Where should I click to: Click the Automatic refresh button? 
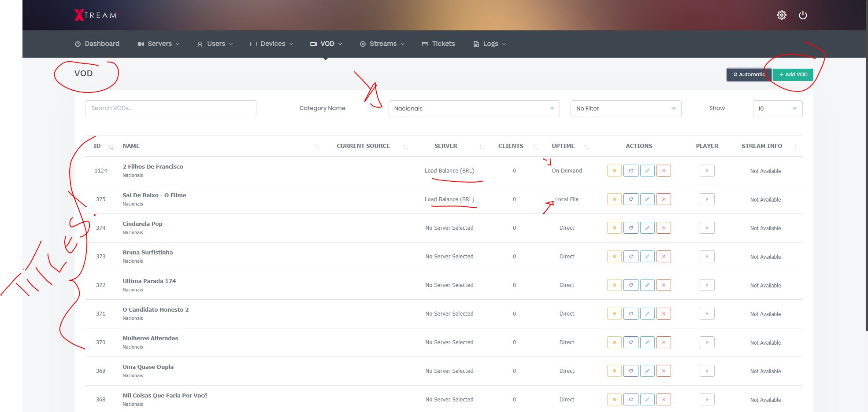tap(749, 74)
